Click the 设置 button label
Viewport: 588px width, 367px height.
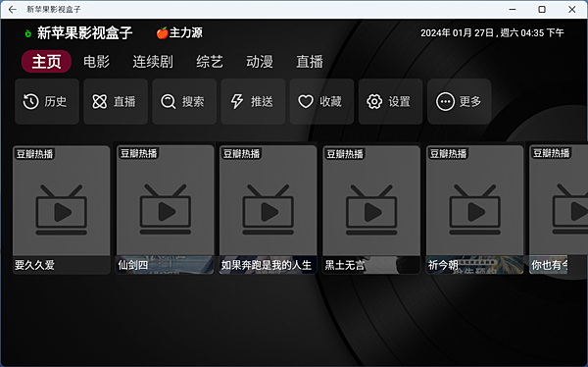(x=400, y=101)
